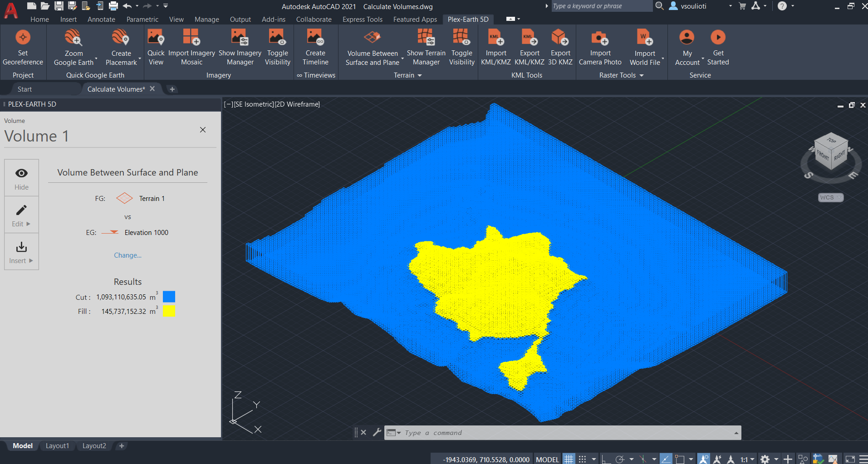Open the Annotate ribbon tab
This screenshot has width=868, height=464.
click(x=101, y=20)
